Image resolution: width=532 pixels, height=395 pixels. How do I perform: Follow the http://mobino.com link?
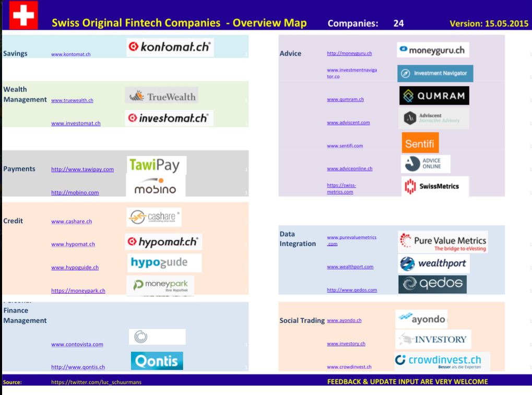pyautogui.click(x=75, y=192)
